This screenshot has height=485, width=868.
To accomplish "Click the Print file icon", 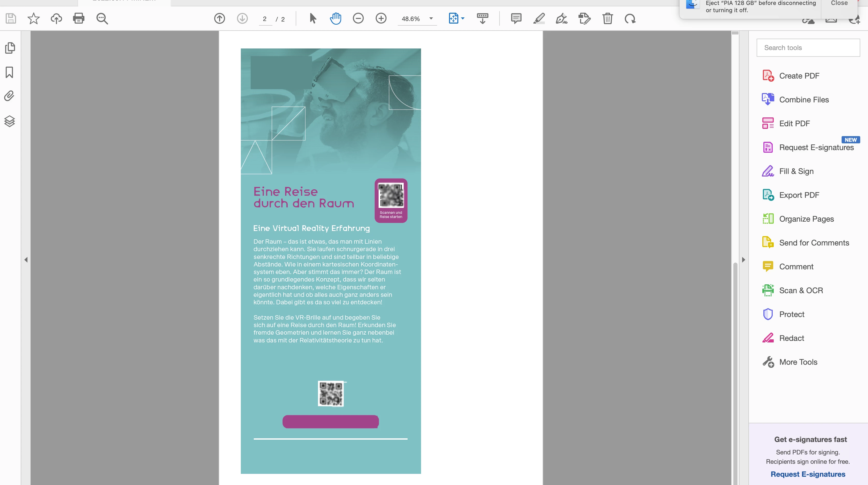I will click(x=78, y=18).
